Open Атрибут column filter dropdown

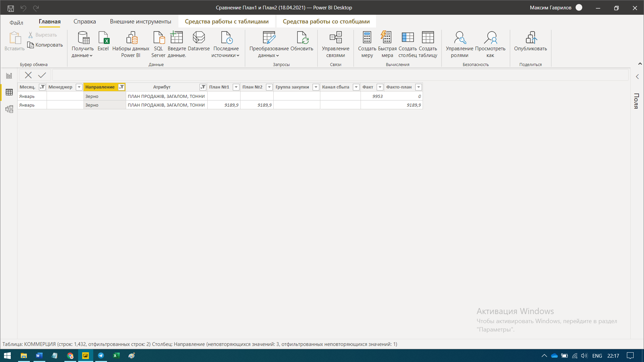pos(203,87)
